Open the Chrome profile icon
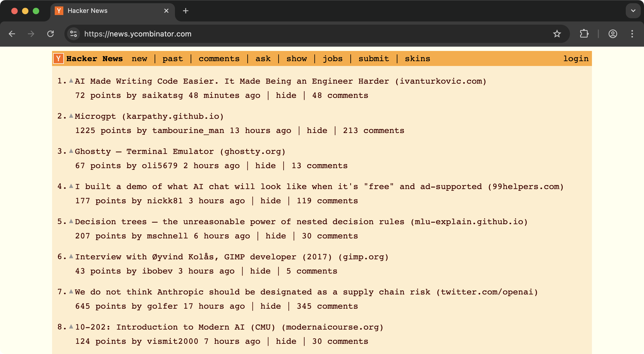Image resolution: width=644 pixels, height=354 pixels. [613, 34]
